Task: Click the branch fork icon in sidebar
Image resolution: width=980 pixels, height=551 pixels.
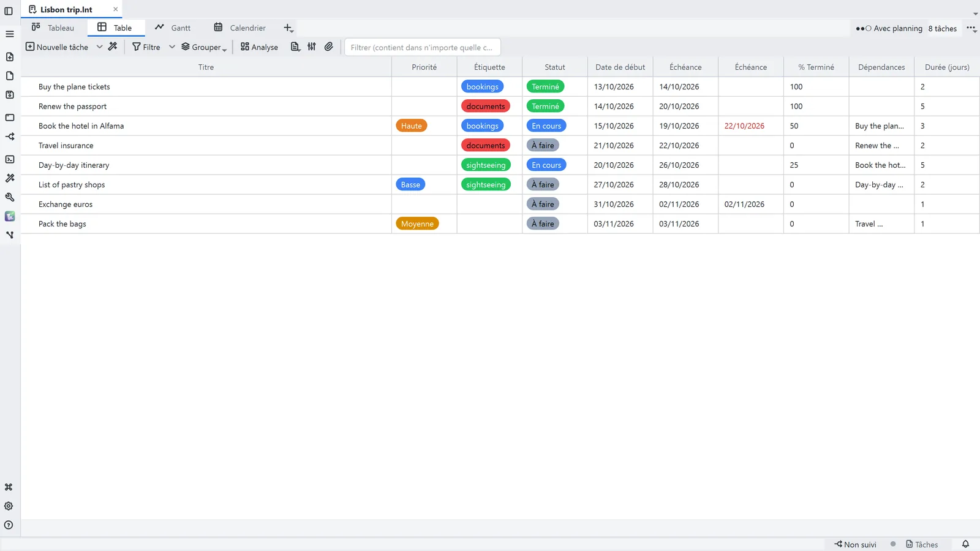Action: pos(10,235)
